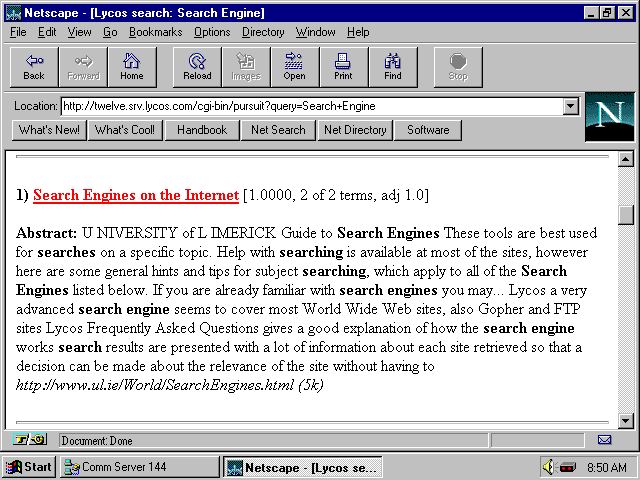Open the Bookmarks menu
The height and width of the screenshot is (480, 640).
click(x=155, y=32)
